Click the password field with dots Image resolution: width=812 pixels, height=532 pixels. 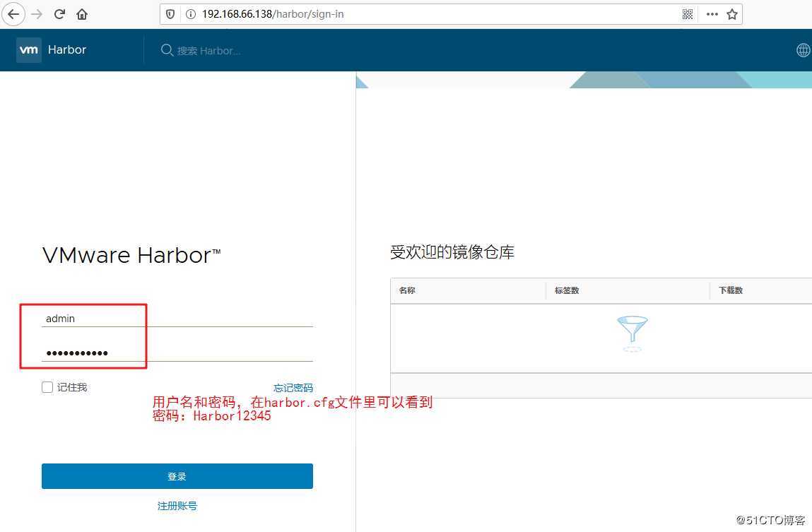tap(177, 353)
